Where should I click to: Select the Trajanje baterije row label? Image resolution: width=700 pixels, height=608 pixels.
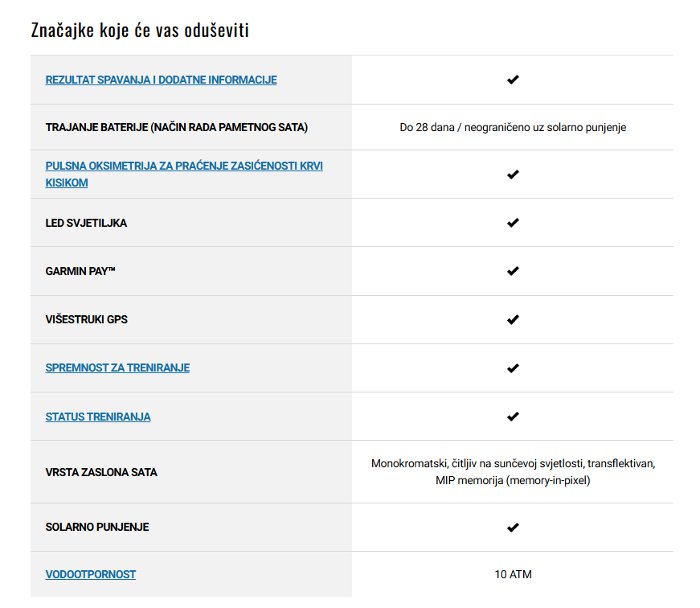coord(176,127)
